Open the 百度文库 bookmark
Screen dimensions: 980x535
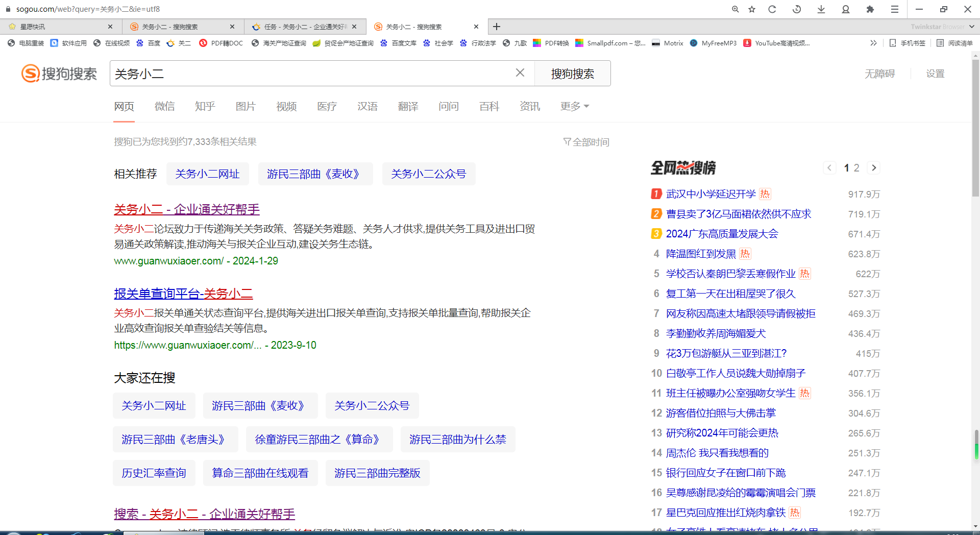tap(398, 43)
